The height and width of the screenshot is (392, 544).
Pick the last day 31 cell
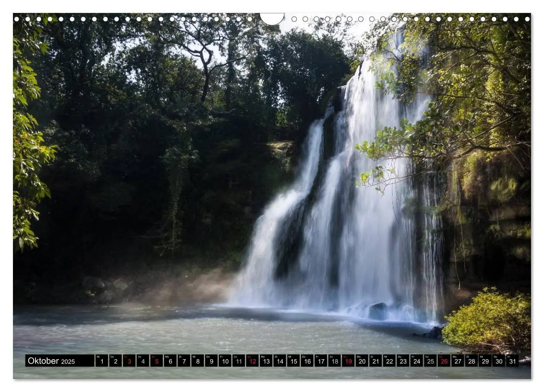513,361
